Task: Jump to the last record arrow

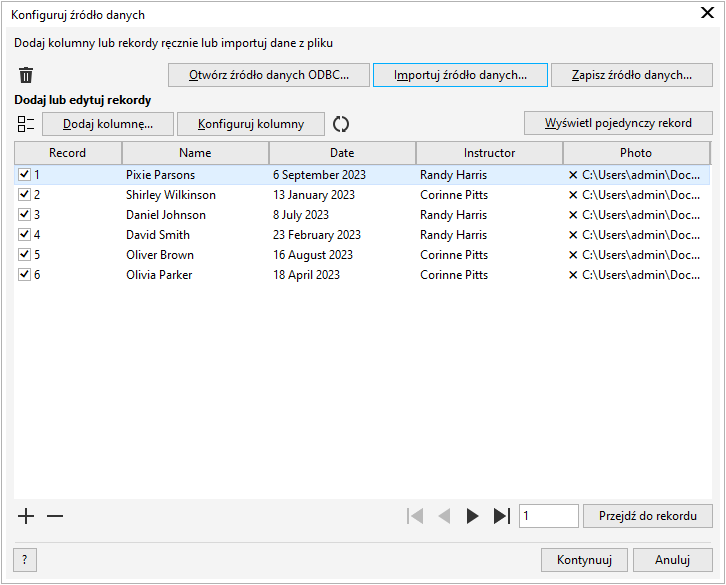Action: (502, 516)
